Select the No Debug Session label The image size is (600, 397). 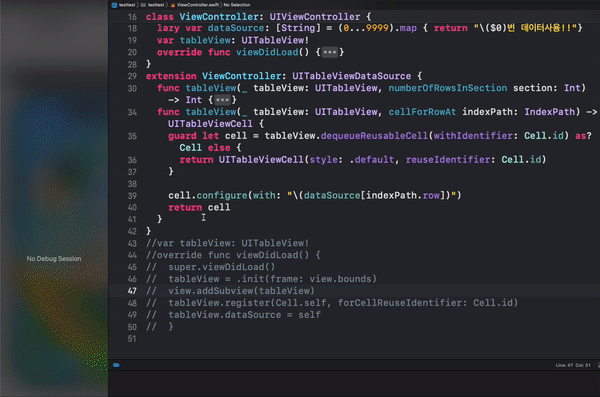pyautogui.click(x=54, y=259)
